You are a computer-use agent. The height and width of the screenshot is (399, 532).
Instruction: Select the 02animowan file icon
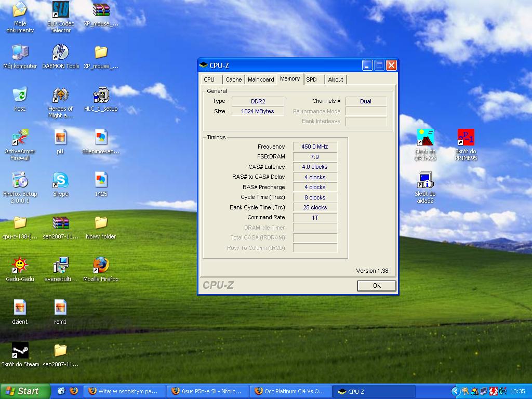tap(101, 142)
